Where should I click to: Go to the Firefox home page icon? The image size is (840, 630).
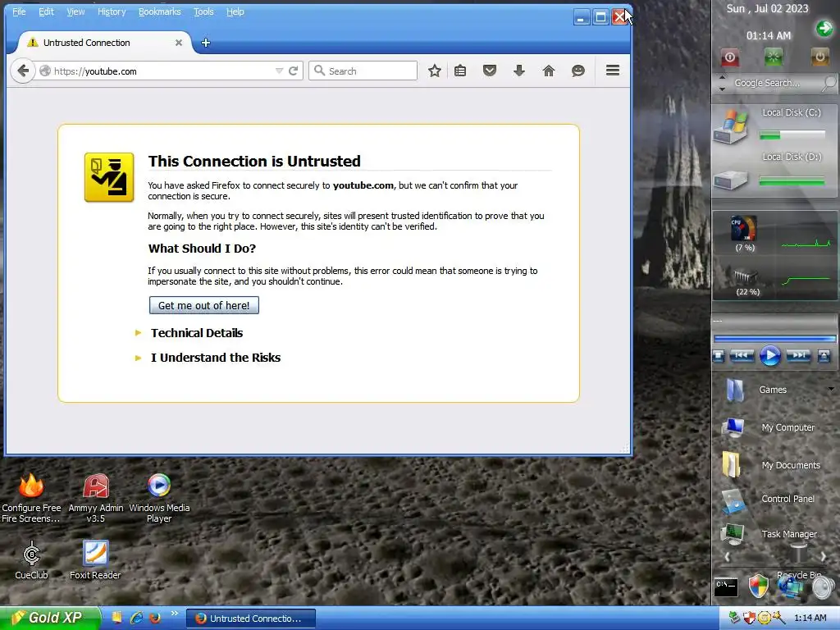[x=549, y=71]
